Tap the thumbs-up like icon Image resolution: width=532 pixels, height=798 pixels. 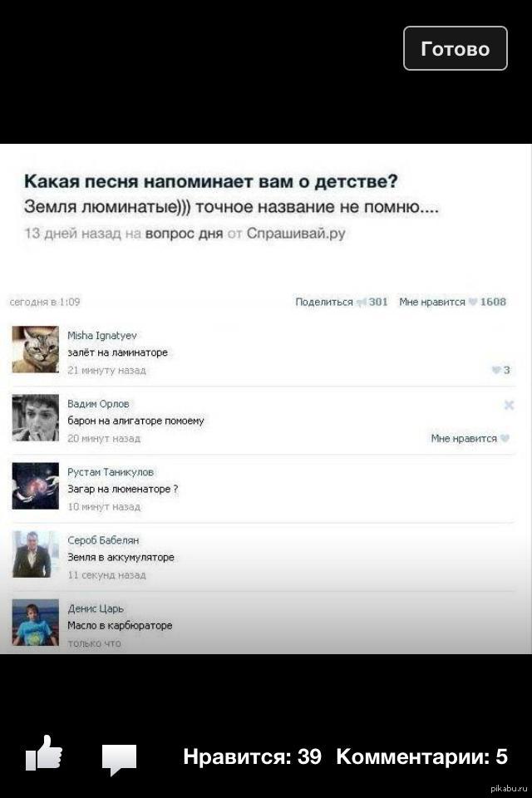click(x=44, y=753)
